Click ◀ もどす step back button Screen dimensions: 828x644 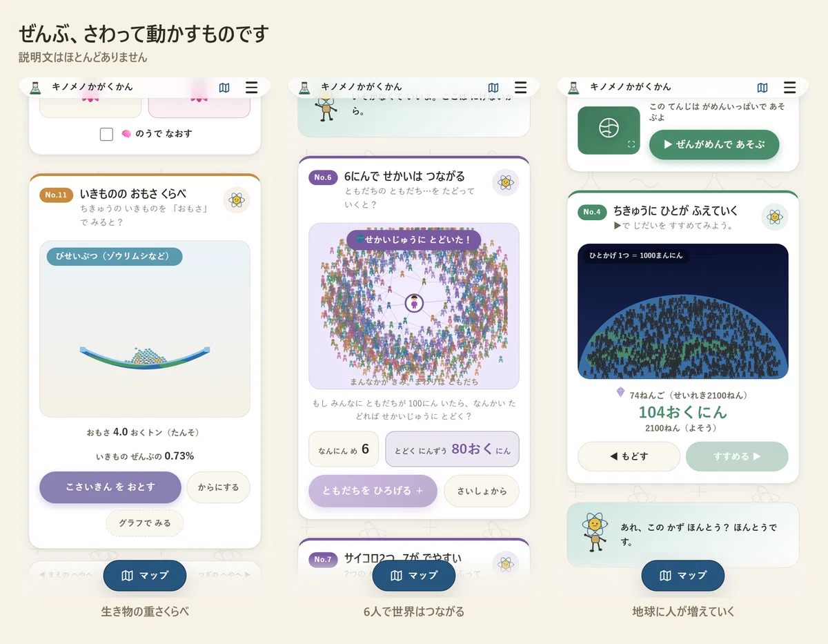[629, 456]
